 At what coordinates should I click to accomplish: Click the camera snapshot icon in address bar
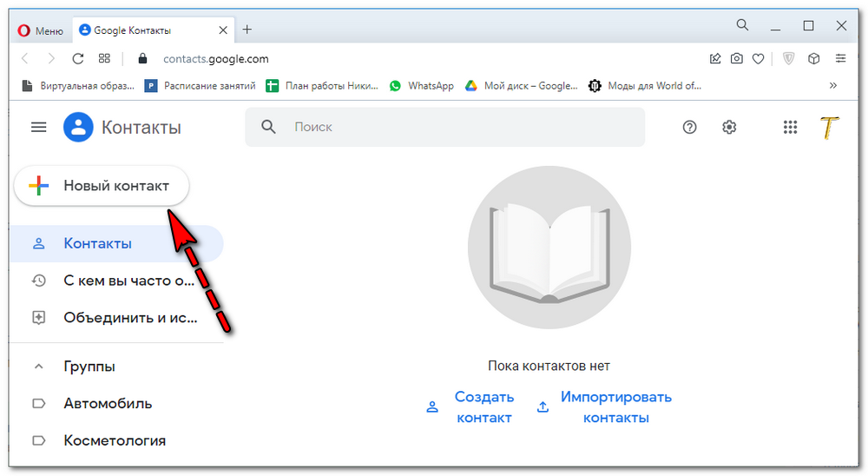[x=736, y=59]
